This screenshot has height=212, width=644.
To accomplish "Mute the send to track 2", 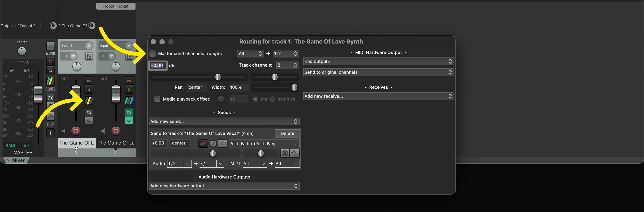I will 203,144.
